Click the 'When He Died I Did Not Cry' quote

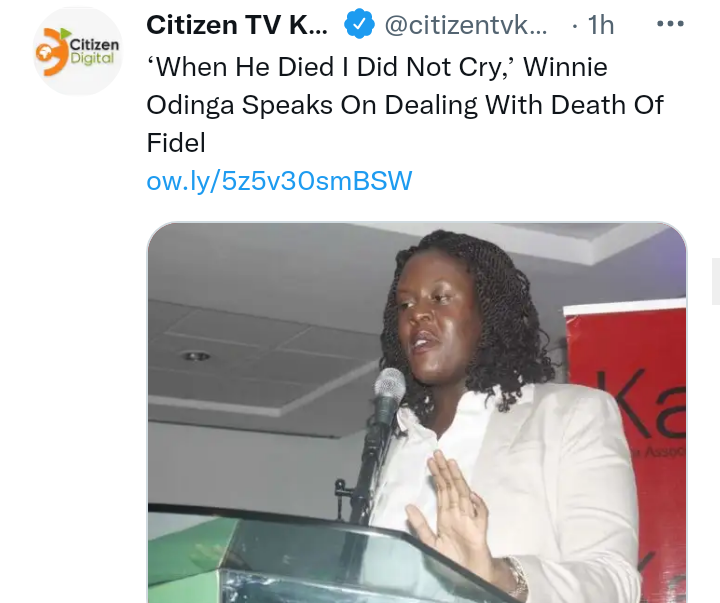(332, 67)
